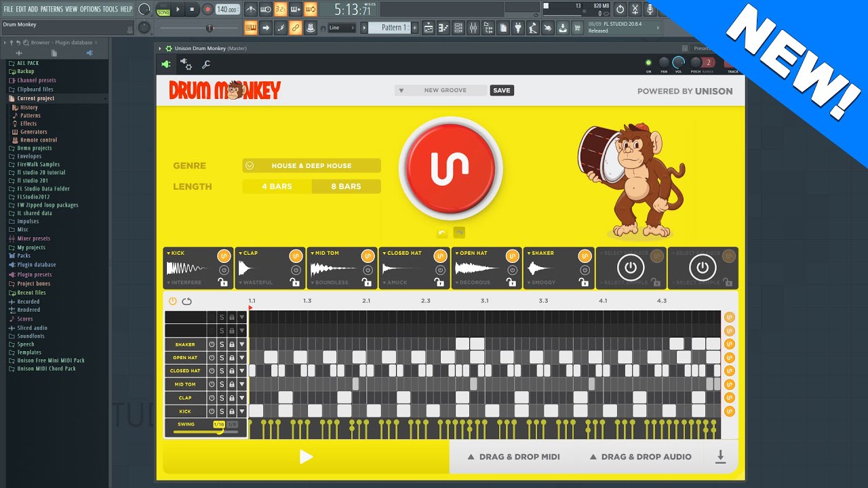Viewport: 868px width, 488px height.
Task: Solo the CLAP row
Action: (x=222, y=398)
